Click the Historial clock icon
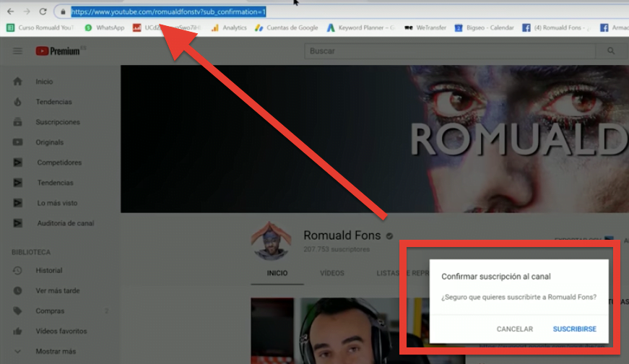This screenshot has width=629, height=364. (17, 271)
